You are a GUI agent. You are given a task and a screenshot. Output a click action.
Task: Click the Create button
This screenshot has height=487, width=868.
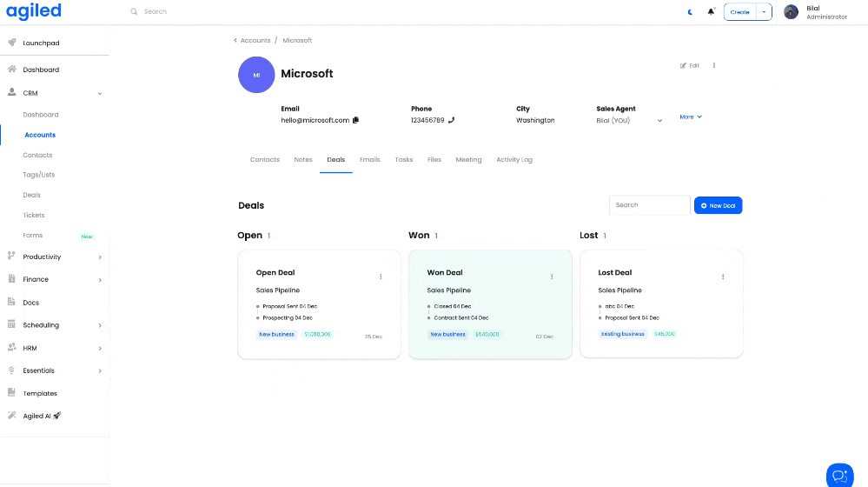pos(739,11)
